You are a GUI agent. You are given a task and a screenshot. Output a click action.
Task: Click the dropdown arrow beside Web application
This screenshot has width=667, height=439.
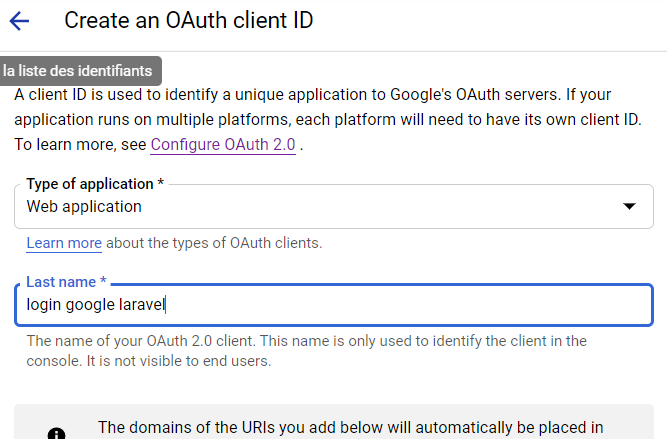629,207
